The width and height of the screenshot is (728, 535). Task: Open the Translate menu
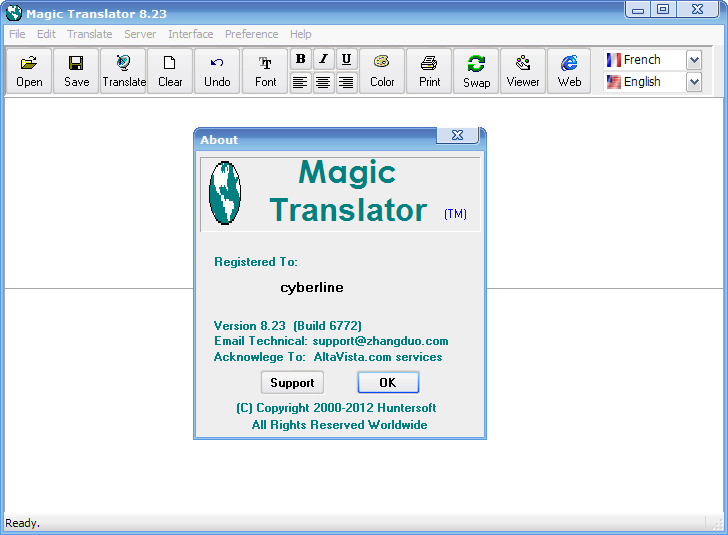[90, 34]
